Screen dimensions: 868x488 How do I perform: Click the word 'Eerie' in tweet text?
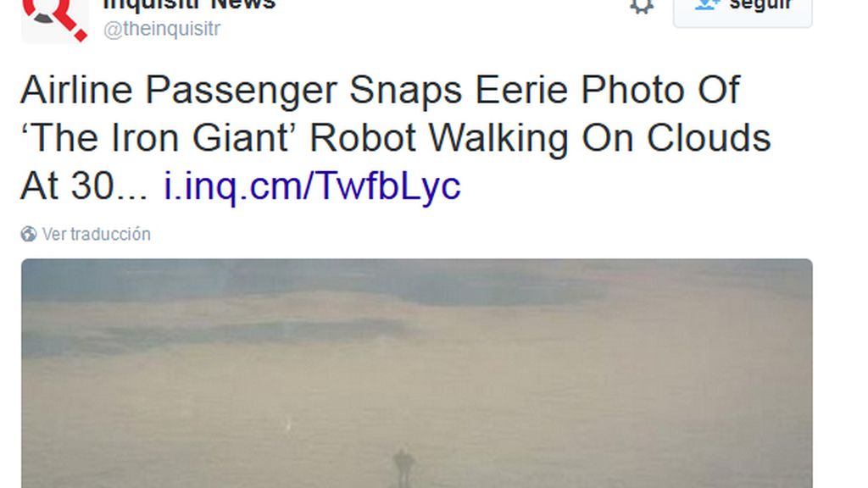(x=521, y=90)
